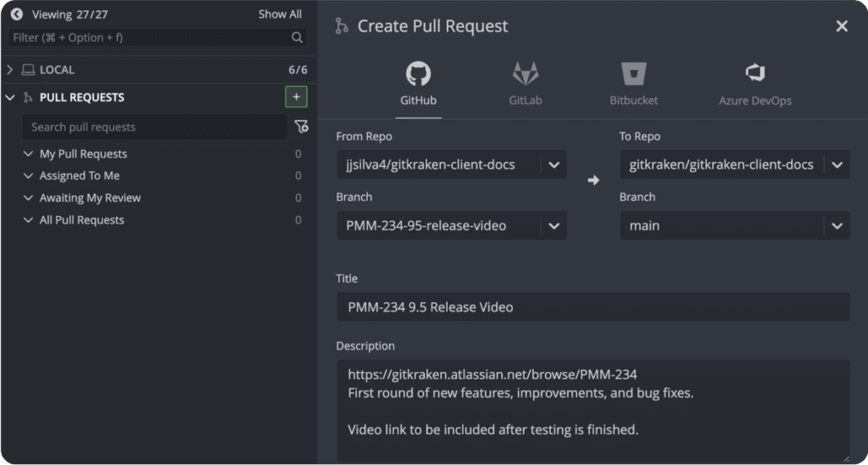The image size is (868, 465).
Task: Collapse the PULL REQUESTS section
Action: click(9, 97)
